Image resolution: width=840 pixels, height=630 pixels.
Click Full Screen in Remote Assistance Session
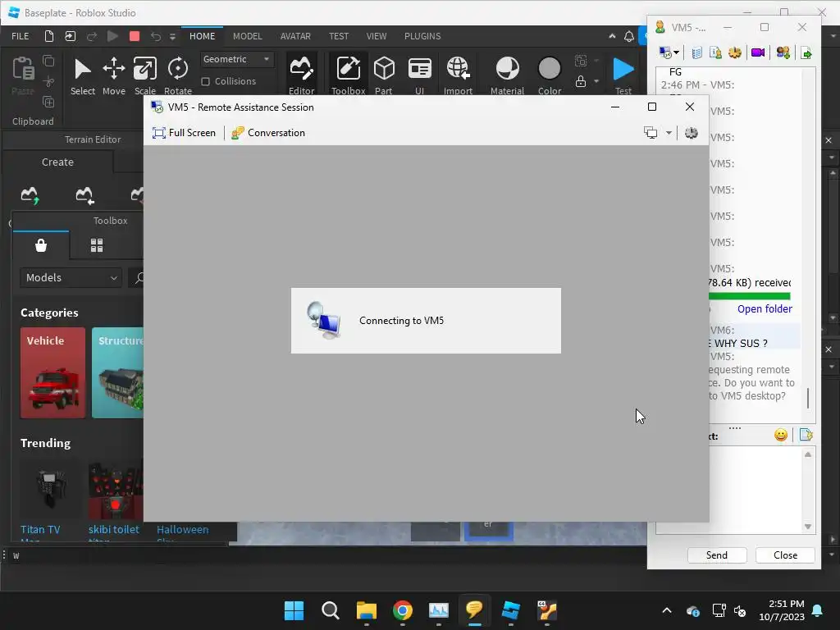pyautogui.click(x=184, y=133)
